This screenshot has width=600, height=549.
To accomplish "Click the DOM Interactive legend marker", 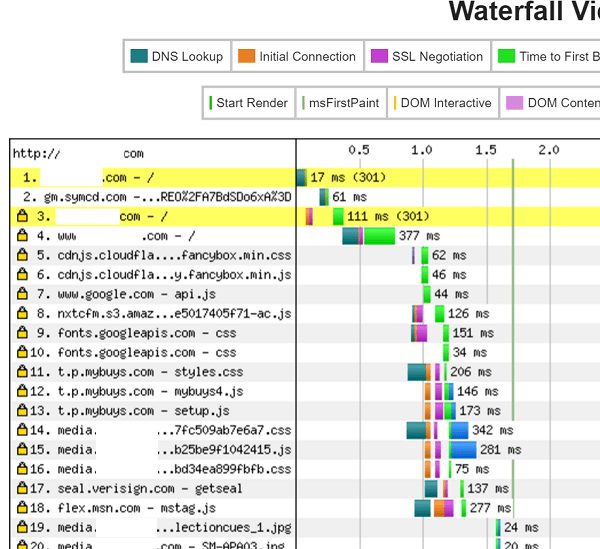I will point(395,103).
